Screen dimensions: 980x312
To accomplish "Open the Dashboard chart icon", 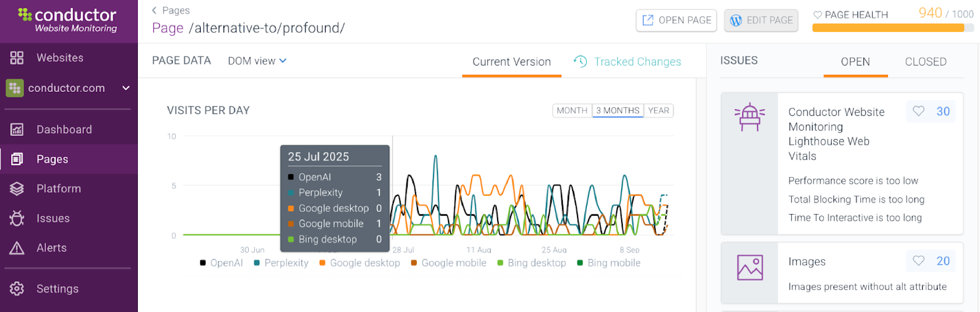I will coord(17,130).
